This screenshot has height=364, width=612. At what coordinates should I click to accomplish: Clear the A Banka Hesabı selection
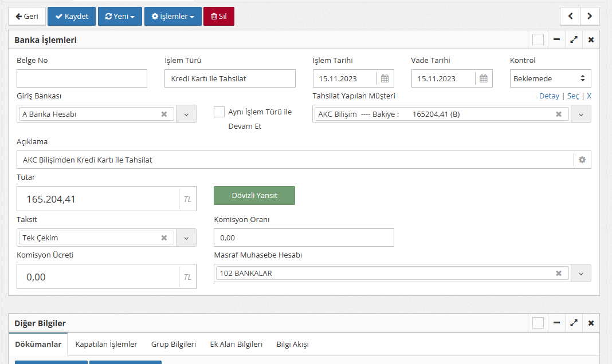coord(164,114)
